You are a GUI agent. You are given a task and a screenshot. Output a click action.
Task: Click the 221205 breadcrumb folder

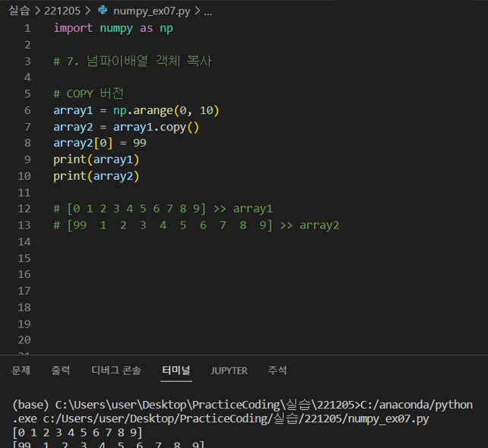(x=62, y=11)
